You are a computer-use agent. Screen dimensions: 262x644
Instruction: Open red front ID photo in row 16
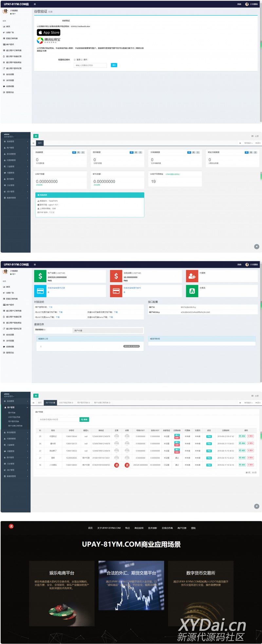116,465
